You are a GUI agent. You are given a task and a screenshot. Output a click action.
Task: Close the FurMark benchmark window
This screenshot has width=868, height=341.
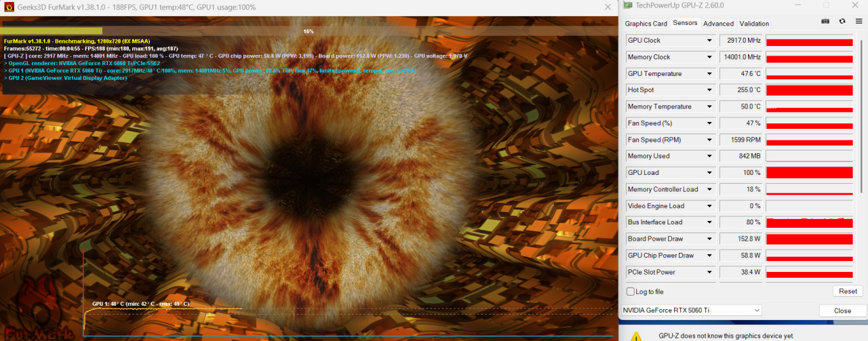pos(608,6)
